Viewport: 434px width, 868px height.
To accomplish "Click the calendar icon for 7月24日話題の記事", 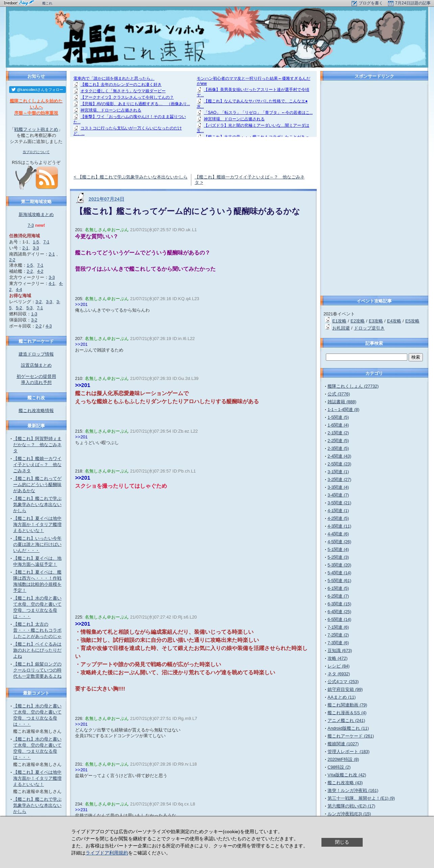I will (x=390, y=3).
